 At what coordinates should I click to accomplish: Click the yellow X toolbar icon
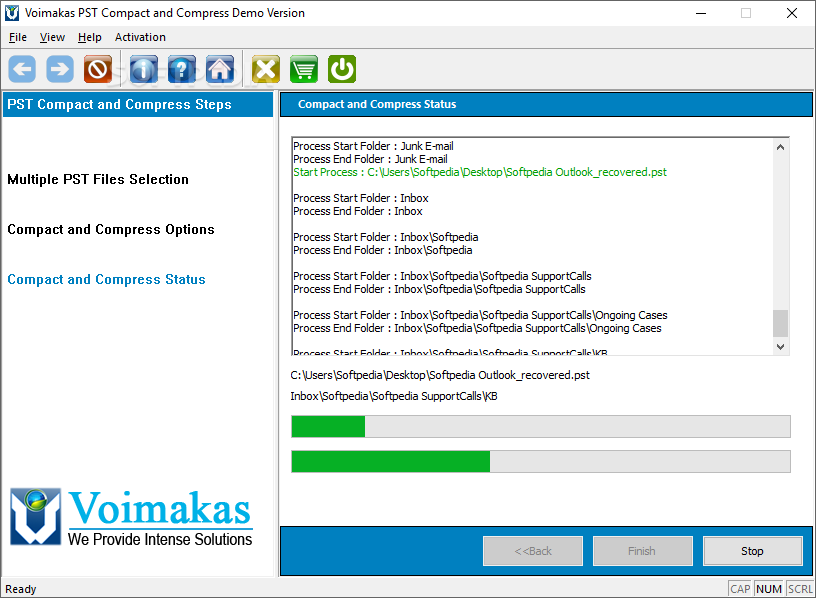coord(266,69)
